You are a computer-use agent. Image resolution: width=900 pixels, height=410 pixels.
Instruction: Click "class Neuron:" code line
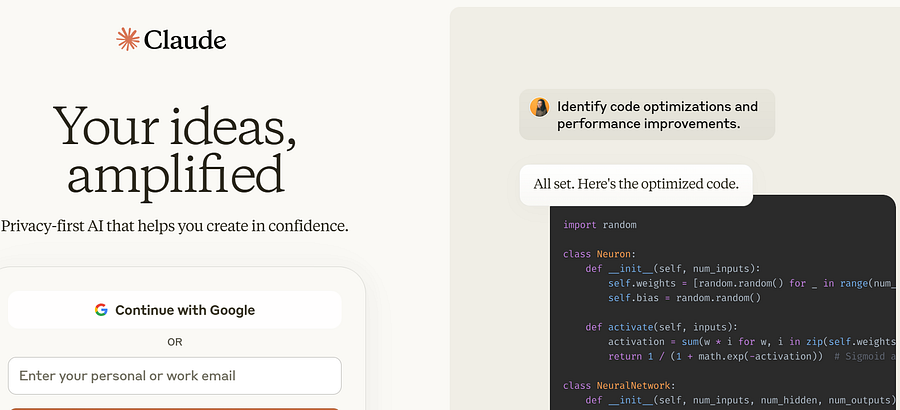(600, 254)
